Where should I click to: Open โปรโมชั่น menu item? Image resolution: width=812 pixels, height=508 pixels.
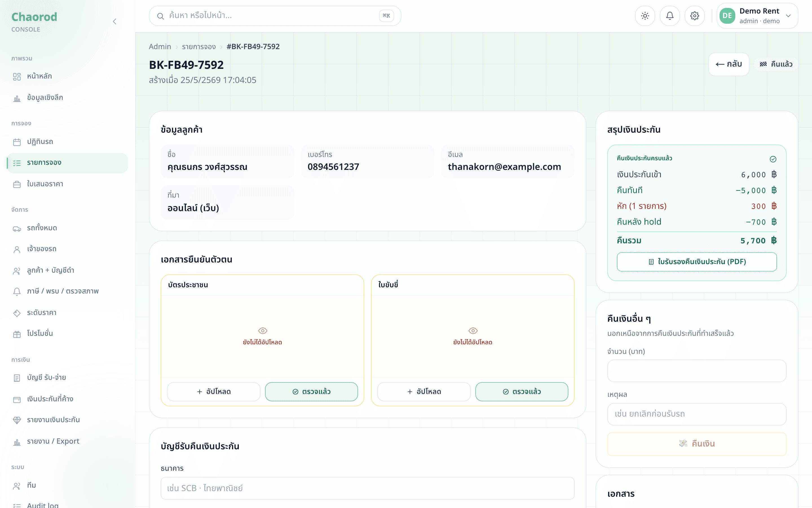(x=67, y=334)
